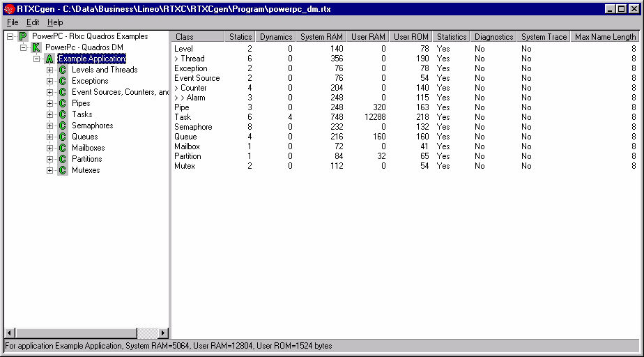Select the Level row in class list

click(x=404, y=49)
